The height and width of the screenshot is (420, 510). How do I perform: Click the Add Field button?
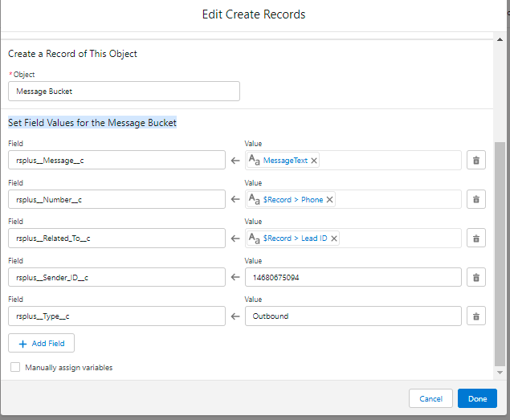tap(41, 343)
